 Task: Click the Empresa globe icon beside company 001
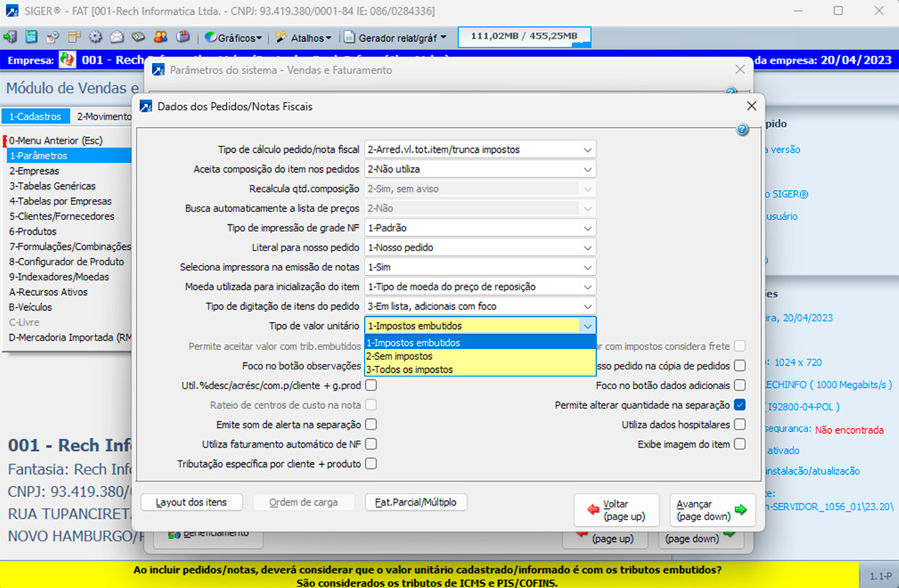pos(67,60)
